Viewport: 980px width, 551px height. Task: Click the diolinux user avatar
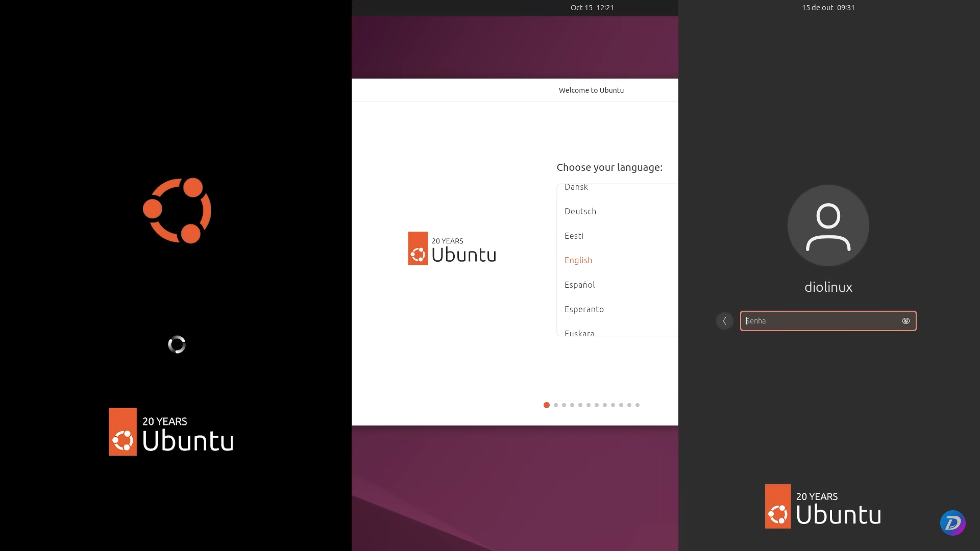[827, 225]
